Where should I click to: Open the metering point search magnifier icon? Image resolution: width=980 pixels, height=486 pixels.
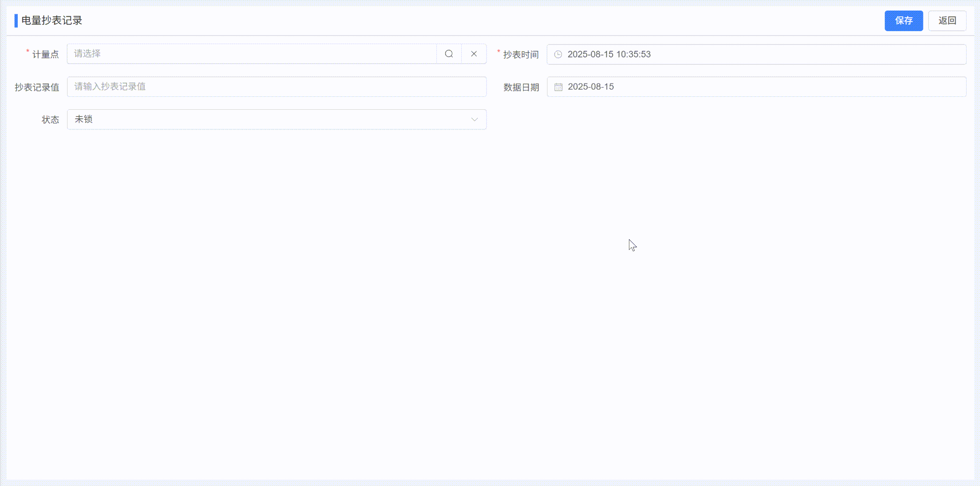click(x=448, y=54)
